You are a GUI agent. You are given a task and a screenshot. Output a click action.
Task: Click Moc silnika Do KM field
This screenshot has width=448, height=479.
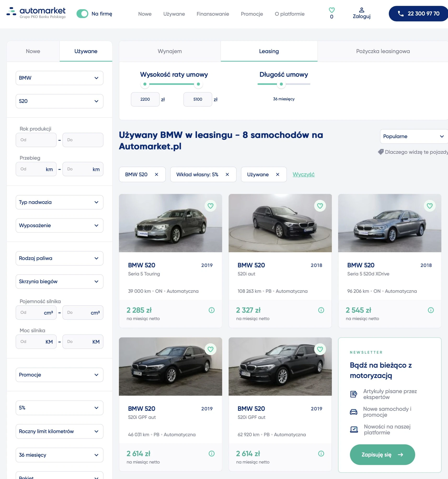coord(83,342)
